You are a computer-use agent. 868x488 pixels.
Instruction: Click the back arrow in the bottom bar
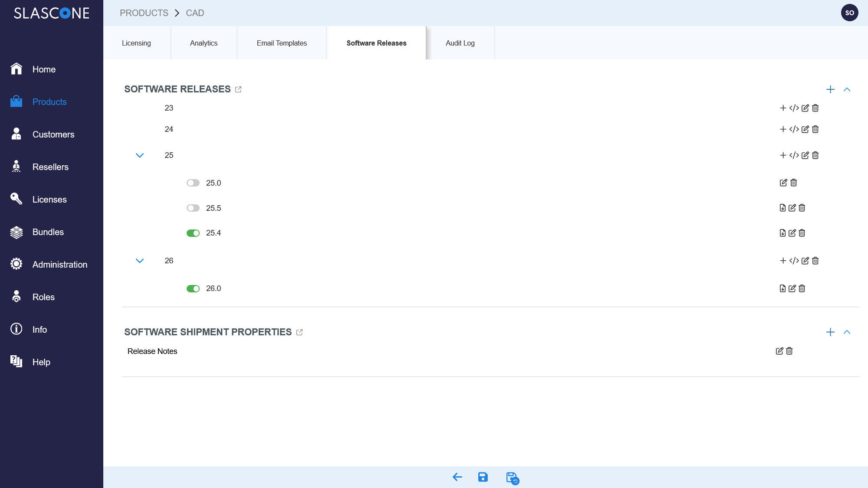tap(457, 477)
